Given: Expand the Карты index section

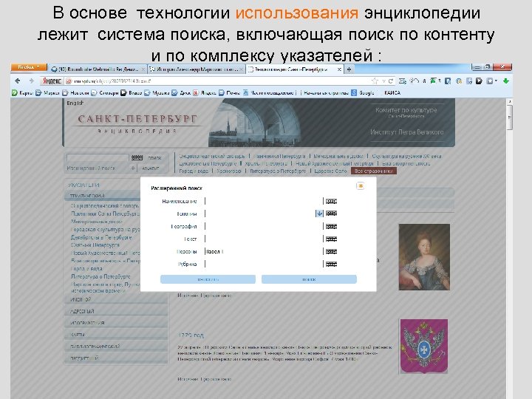Looking at the screenshot, I should click(x=116, y=335).
